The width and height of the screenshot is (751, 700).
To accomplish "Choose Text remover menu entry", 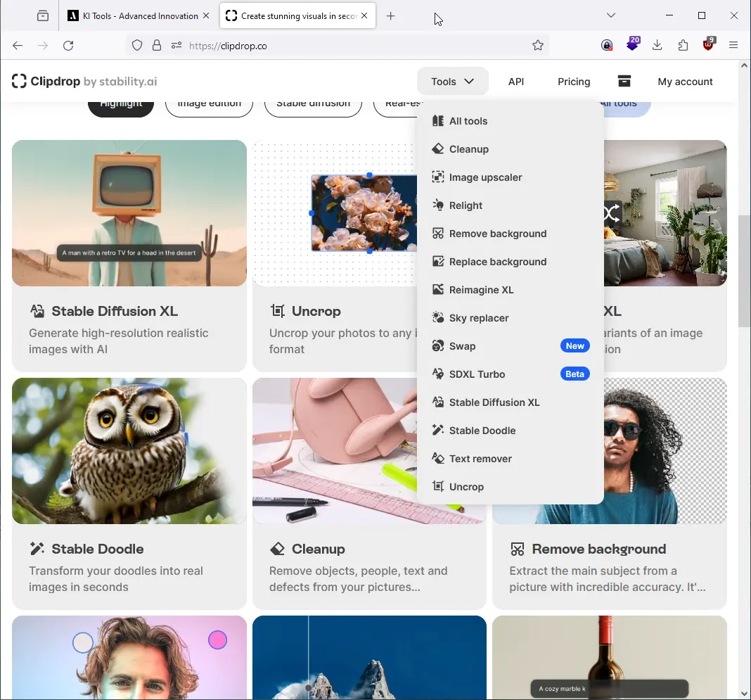I will 510,459.
